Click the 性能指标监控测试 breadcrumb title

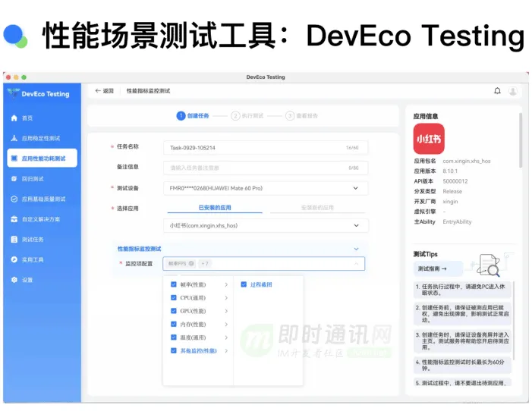(148, 91)
